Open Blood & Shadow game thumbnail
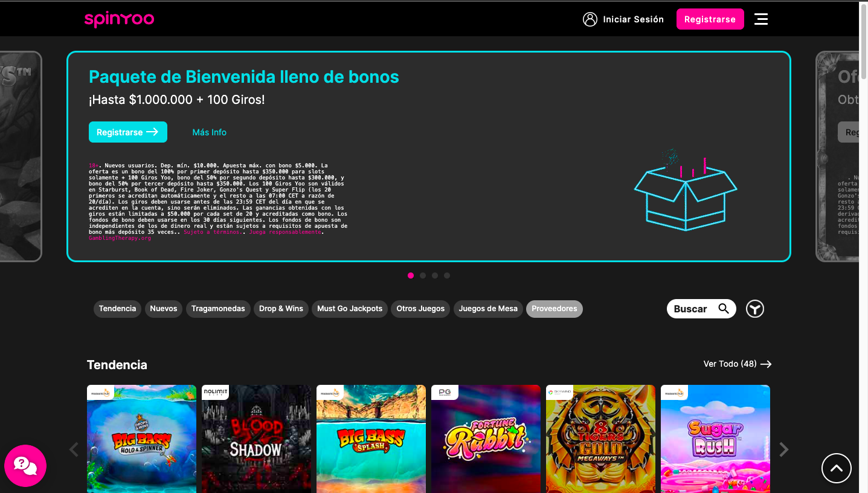868x493 pixels. [x=256, y=439]
